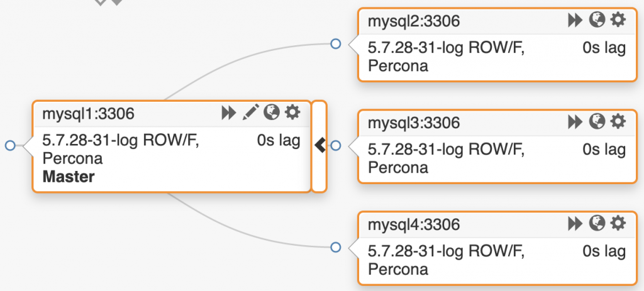Click the forward arrows icon on mysql2
This screenshot has height=291, width=644.
coord(575,21)
